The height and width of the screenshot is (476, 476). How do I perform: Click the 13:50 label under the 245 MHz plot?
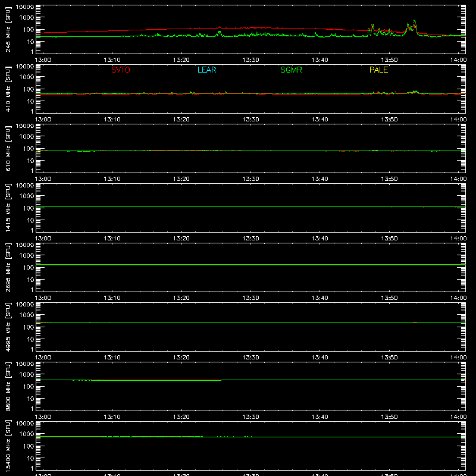click(389, 60)
